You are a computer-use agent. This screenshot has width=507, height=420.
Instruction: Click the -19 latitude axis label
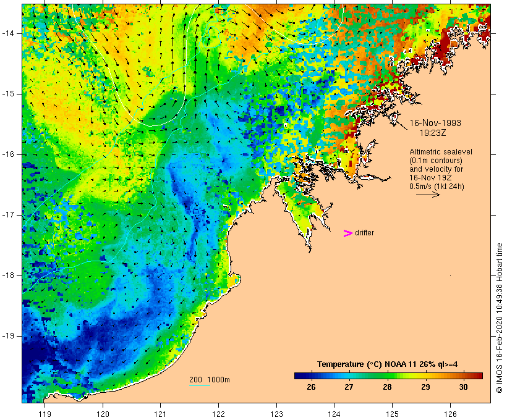click(x=8, y=336)
